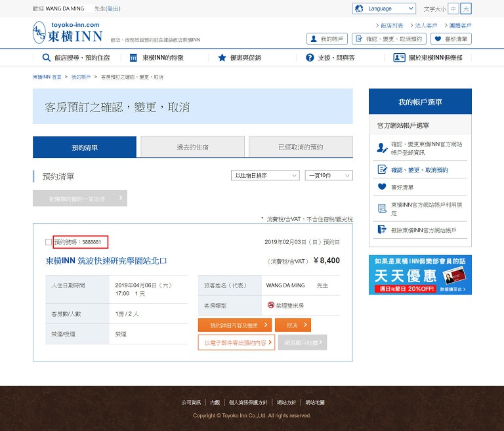
Task: Open the 飯店搜尋・預約住宿 menu
Action: click(76, 58)
